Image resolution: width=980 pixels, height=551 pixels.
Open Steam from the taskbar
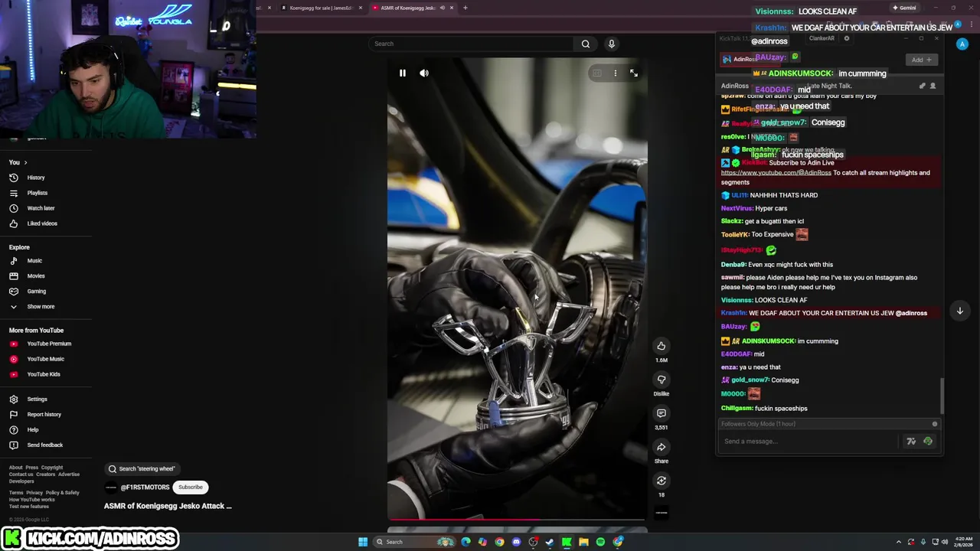pyautogui.click(x=550, y=542)
